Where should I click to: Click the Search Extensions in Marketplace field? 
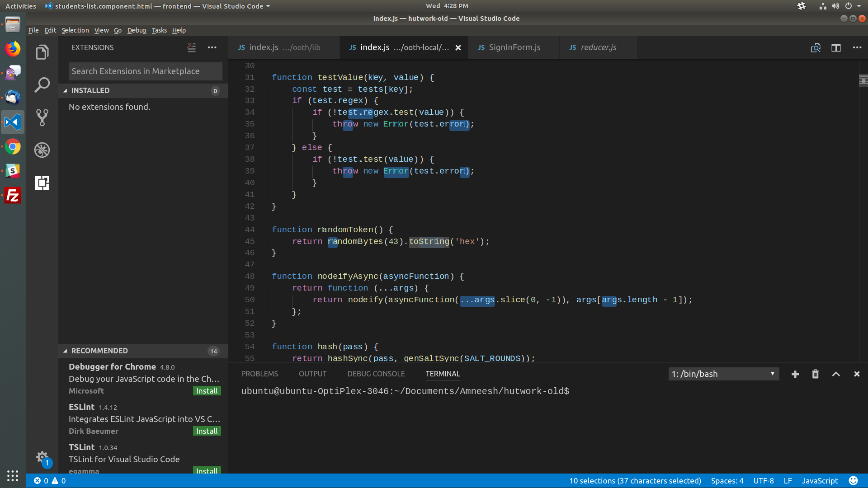pos(145,71)
